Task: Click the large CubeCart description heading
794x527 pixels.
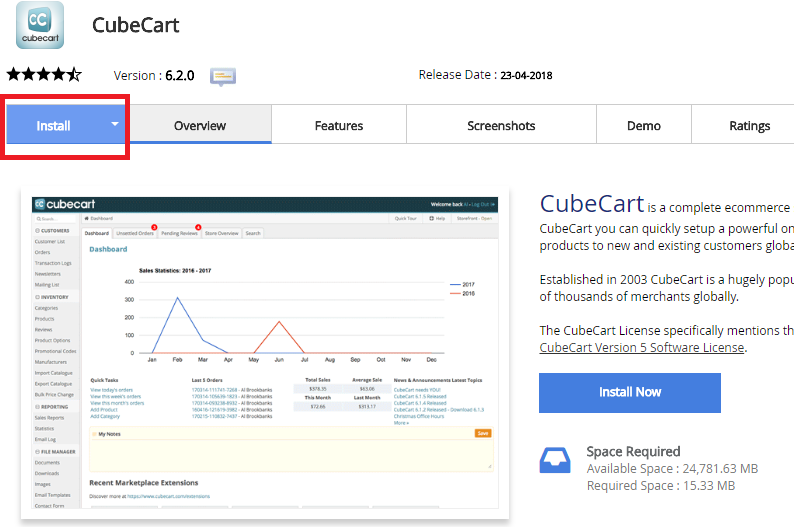Action: (x=592, y=204)
